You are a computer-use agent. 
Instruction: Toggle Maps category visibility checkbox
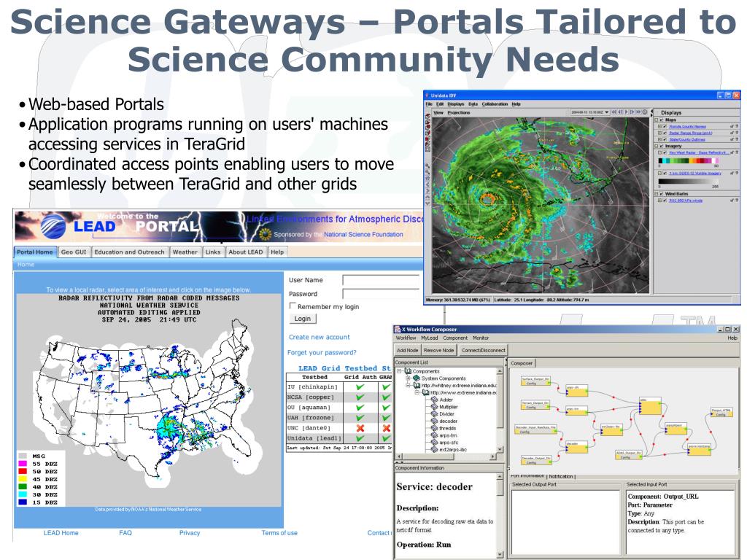pyautogui.click(x=662, y=120)
